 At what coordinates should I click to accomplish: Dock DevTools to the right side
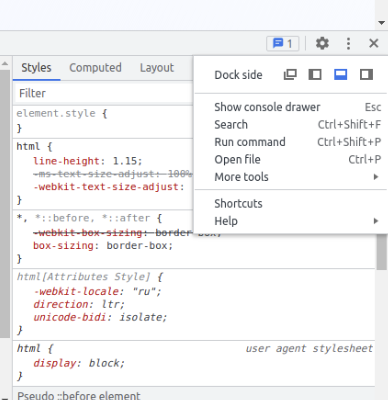[366, 75]
